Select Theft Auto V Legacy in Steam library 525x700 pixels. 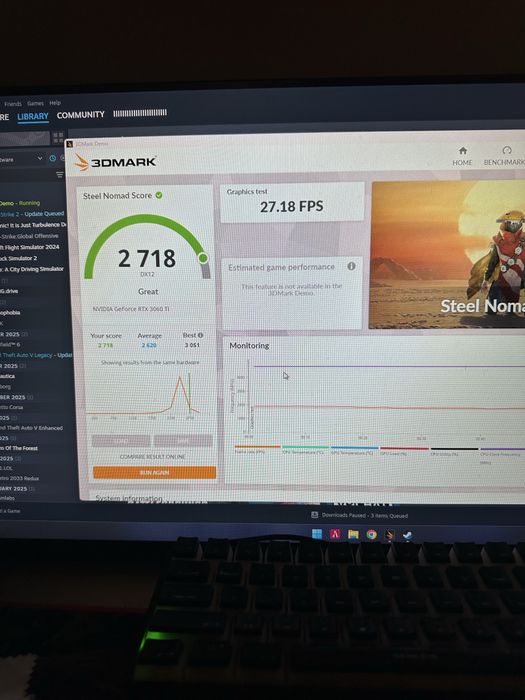(x=36, y=355)
